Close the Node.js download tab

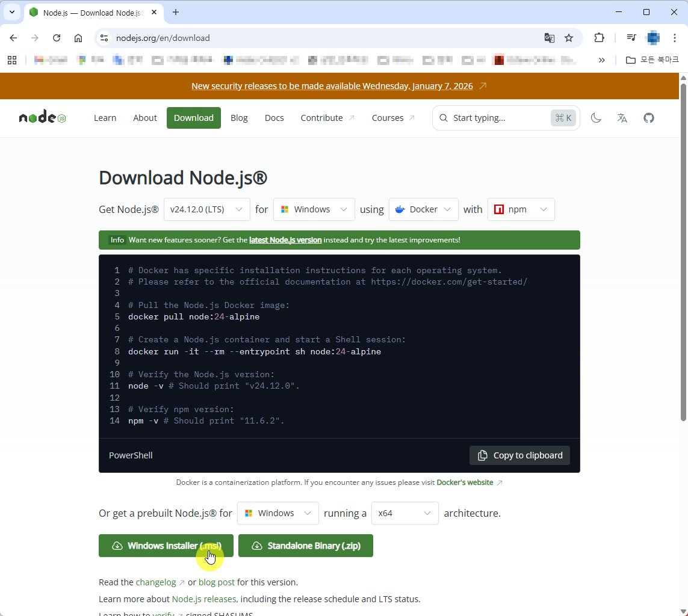[155, 12]
